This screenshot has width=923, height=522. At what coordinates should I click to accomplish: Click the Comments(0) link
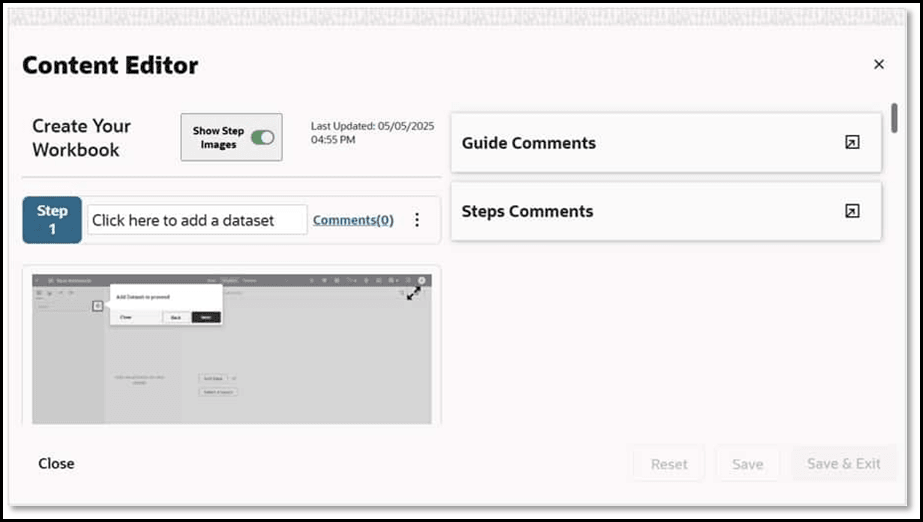tap(353, 220)
